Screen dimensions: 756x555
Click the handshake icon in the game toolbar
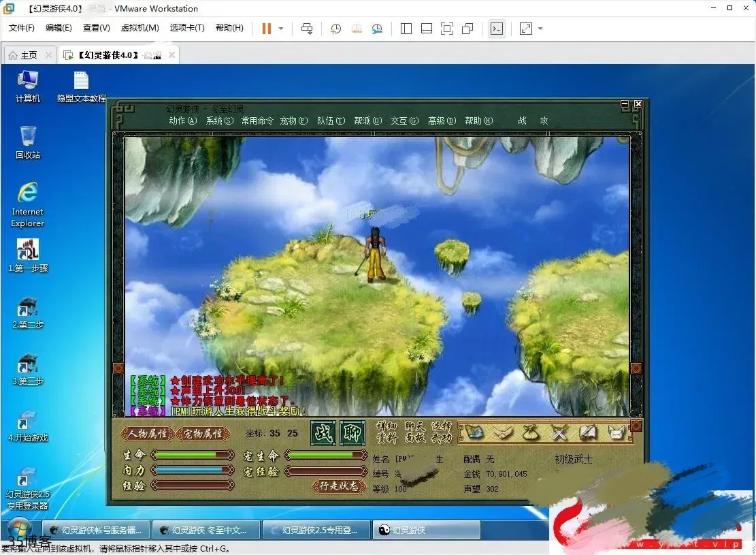[x=502, y=432]
